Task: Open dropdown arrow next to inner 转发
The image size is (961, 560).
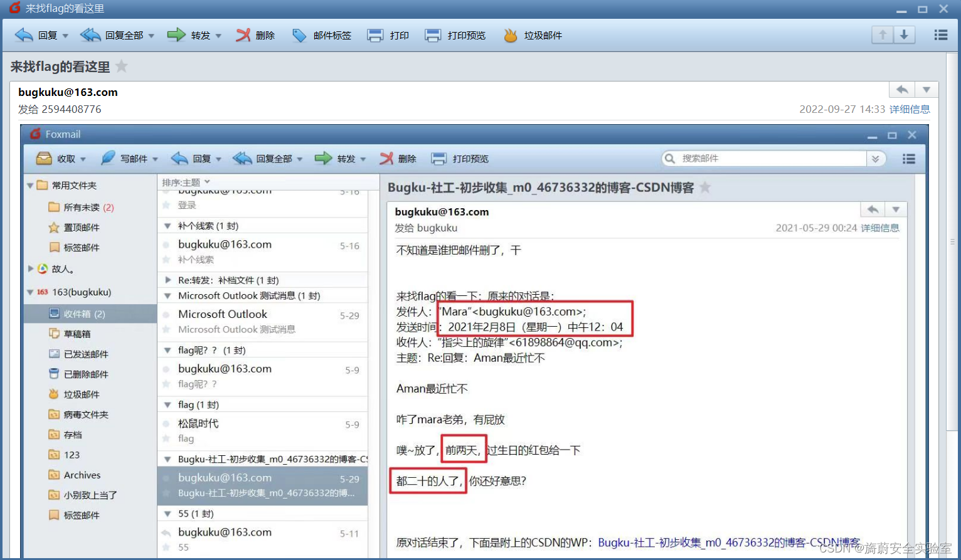Action: tap(363, 159)
